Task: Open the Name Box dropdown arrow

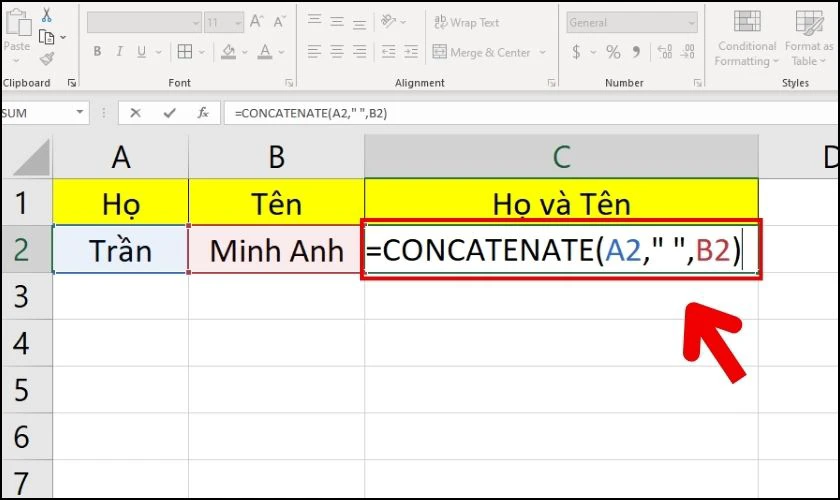Action: 80,113
